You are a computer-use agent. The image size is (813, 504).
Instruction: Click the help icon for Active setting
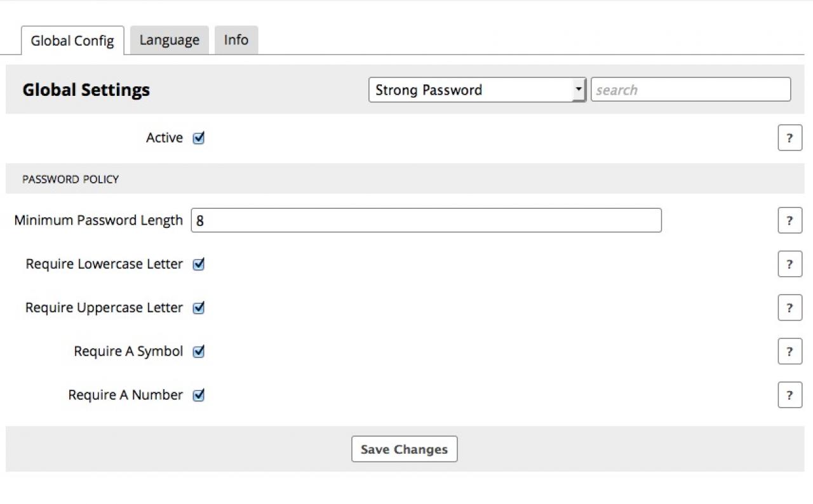(x=789, y=138)
